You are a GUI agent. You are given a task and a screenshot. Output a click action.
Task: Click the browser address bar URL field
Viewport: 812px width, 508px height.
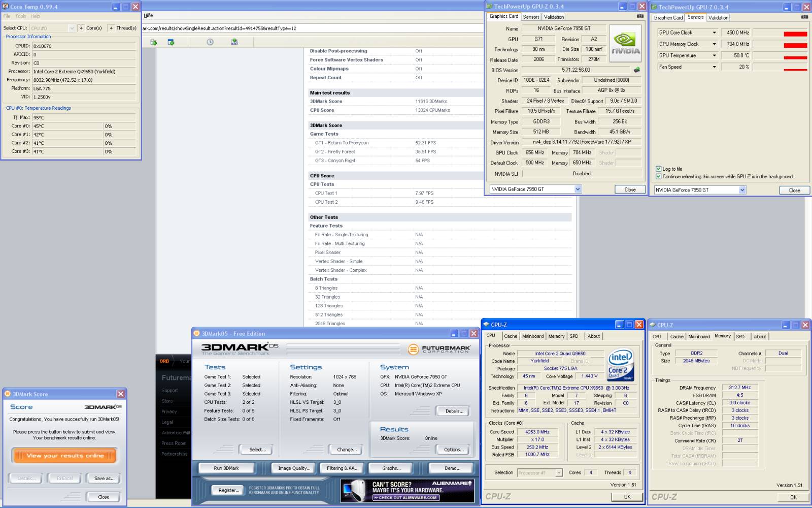(x=313, y=28)
